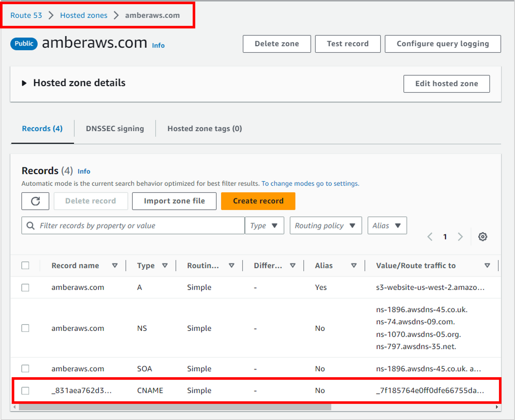Screen dimensions: 515x420
Task: Sort by Routing policy column arrow
Action: coord(231,265)
